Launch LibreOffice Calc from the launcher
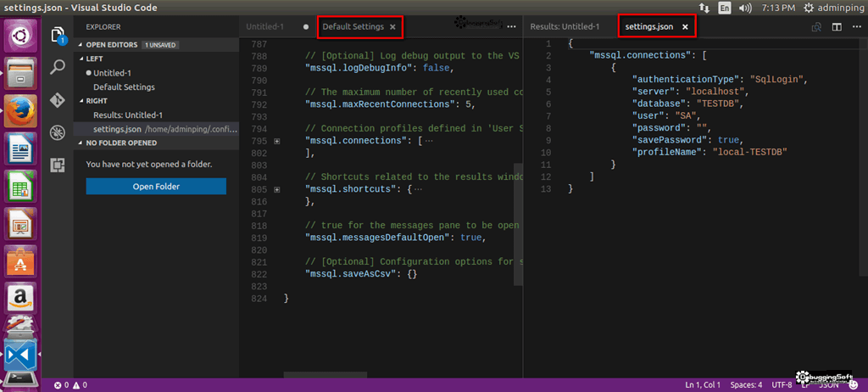The height and width of the screenshot is (392, 868). pyautogui.click(x=20, y=186)
